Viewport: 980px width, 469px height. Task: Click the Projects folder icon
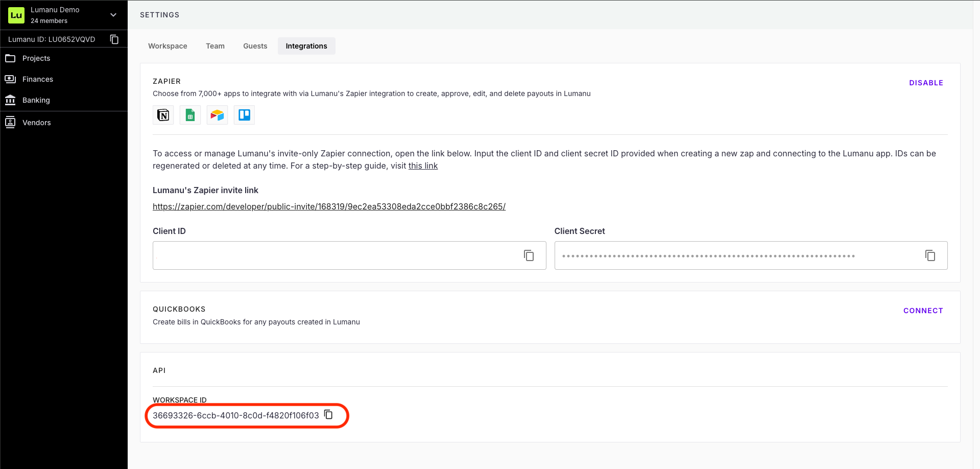10,58
